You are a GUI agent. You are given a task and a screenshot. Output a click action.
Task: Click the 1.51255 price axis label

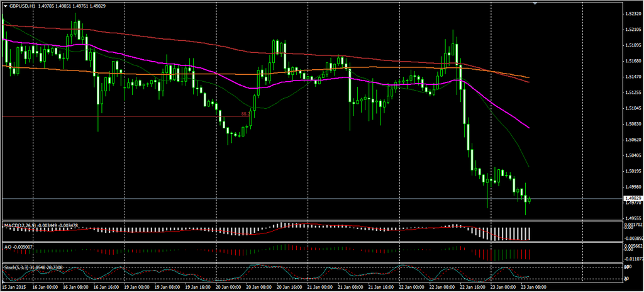pyautogui.click(x=633, y=93)
